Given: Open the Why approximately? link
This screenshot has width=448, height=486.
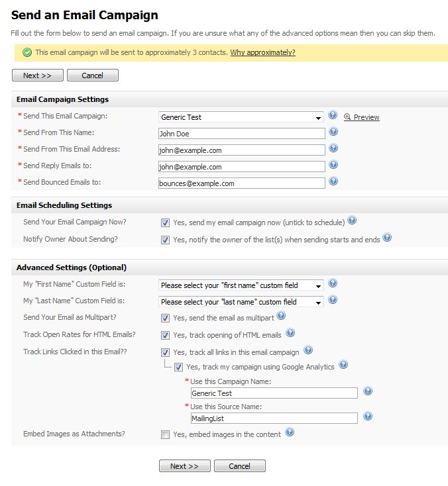Looking at the screenshot, I should pyautogui.click(x=262, y=52).
